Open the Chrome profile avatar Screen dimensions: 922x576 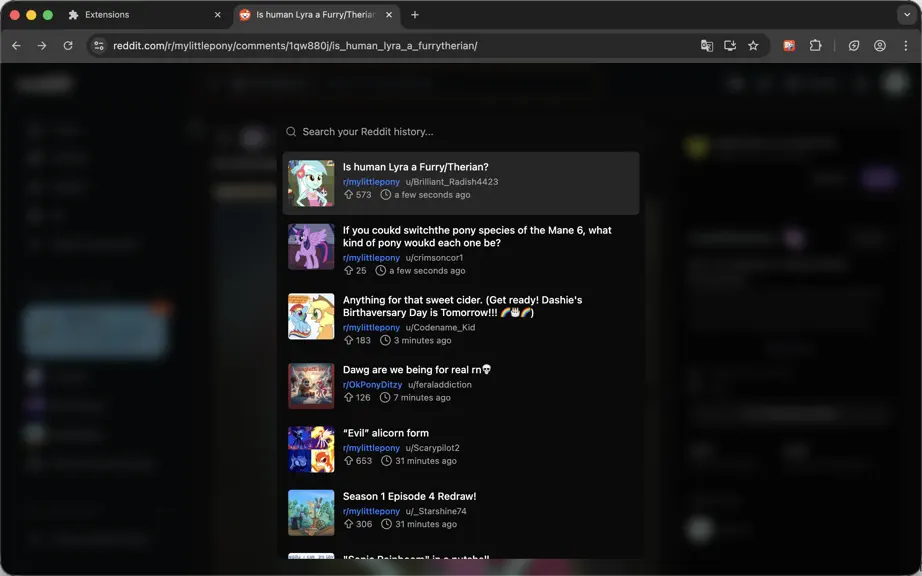[880, 45]
